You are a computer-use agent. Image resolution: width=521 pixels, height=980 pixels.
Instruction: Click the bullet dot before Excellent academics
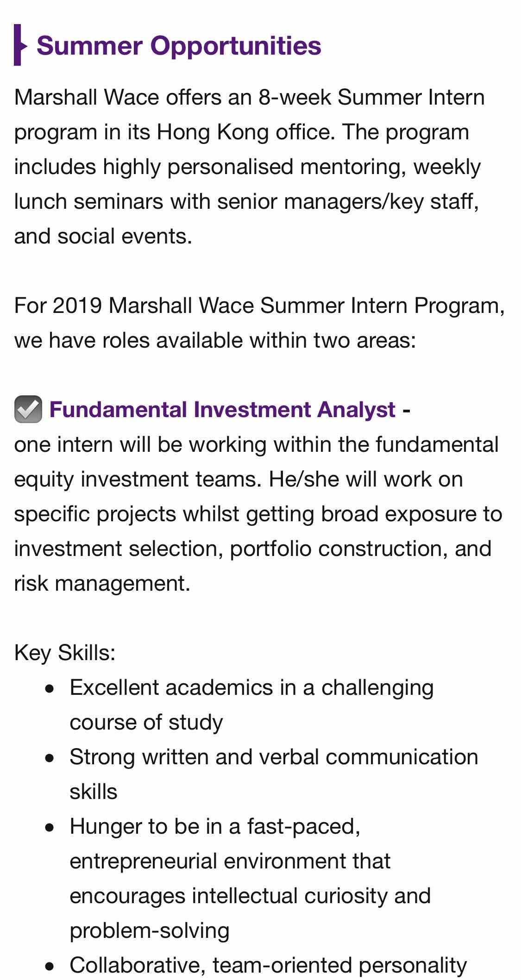tap(50, 689)
